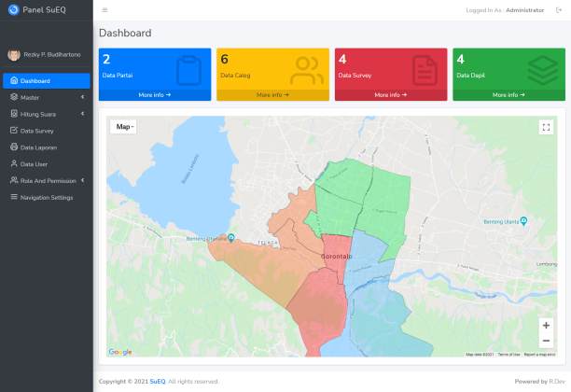The width and height of the screenshot is (571, 392).
Task: Expand the Master sidebar menu
Action: click(46, 97)
